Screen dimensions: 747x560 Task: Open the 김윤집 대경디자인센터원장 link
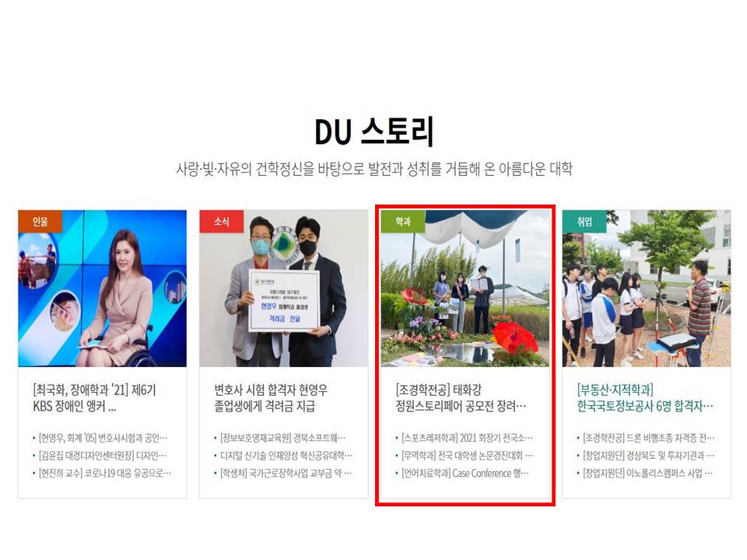tap(103, 456)
